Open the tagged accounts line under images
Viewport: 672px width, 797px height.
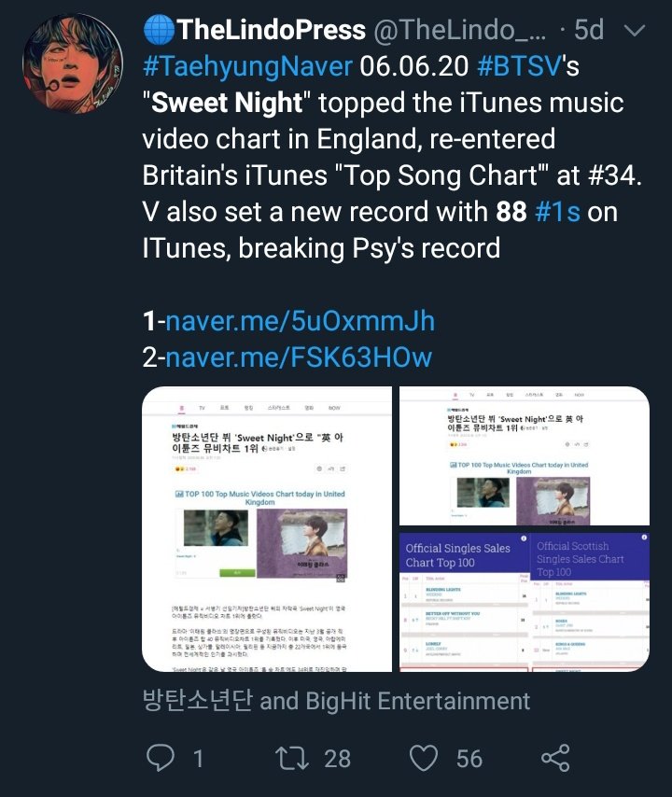[336, 700]
